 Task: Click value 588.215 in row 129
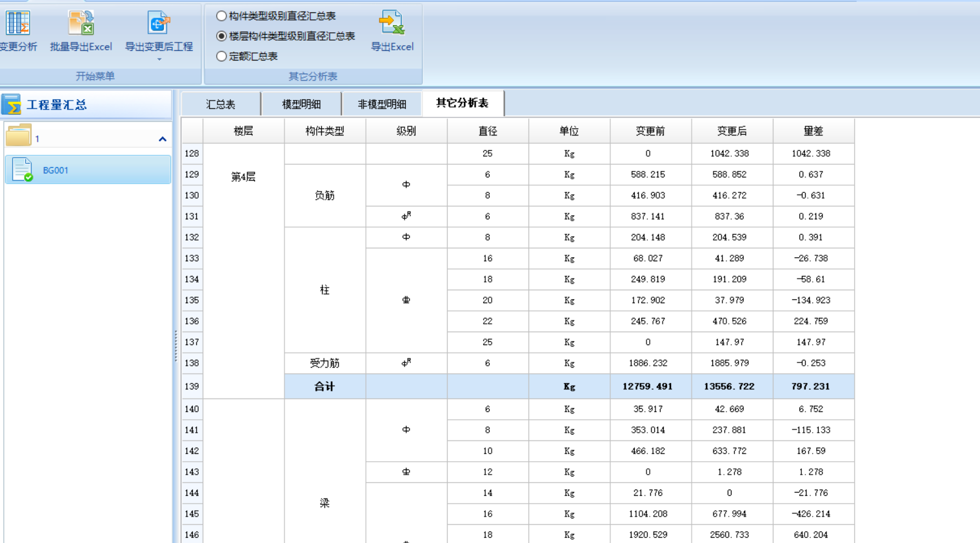tap(648, 175)
